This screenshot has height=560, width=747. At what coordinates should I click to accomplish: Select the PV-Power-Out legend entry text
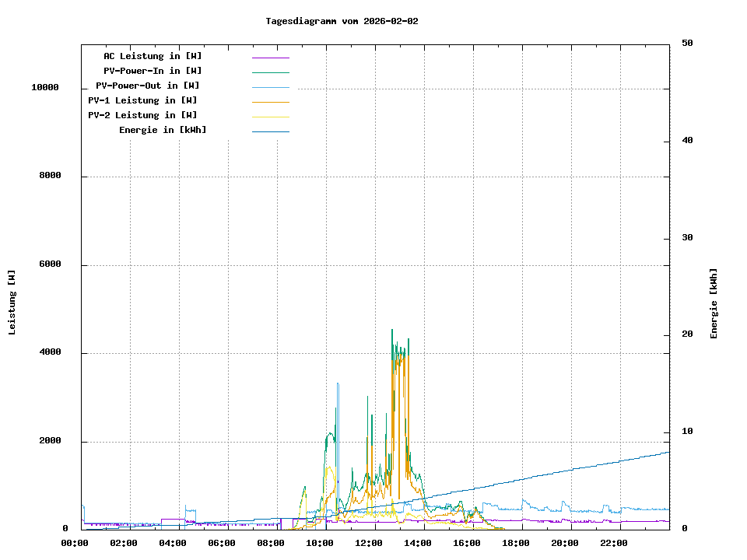[148, 86]
